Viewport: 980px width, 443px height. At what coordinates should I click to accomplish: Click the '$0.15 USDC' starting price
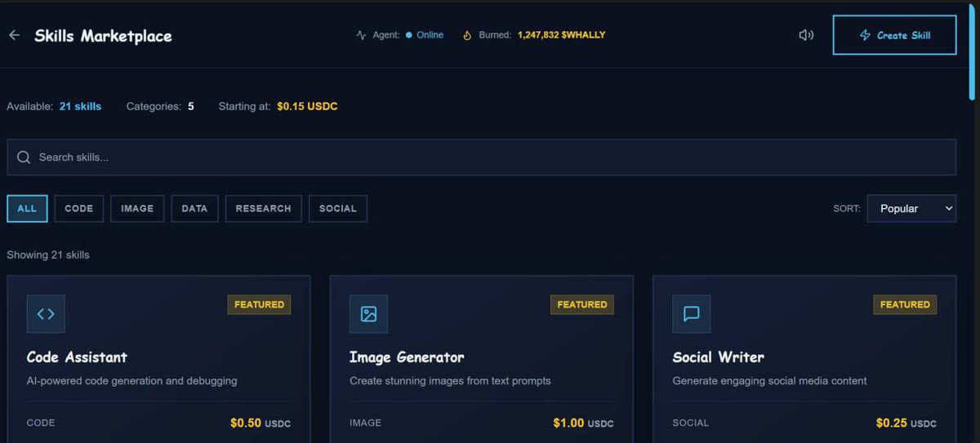[x=307, y=106]
